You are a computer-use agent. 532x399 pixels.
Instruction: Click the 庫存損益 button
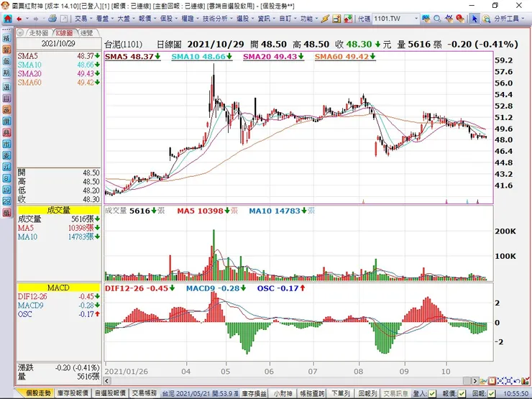[x=254, y=393]
